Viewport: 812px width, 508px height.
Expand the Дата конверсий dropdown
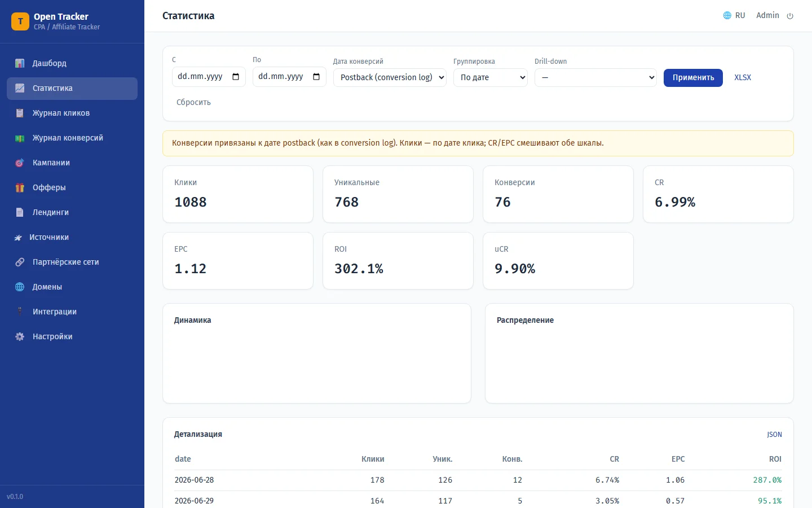point(390,77)
